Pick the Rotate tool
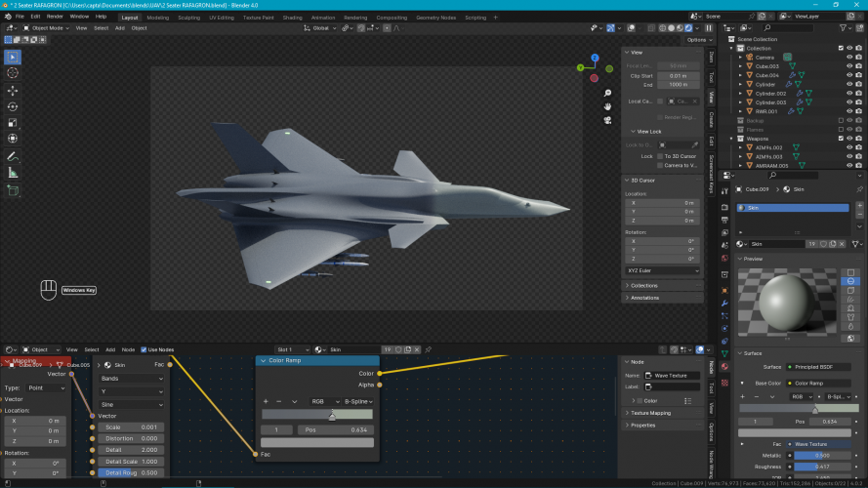The width and height of the screenshot is (868, 488). click(13, 106)
